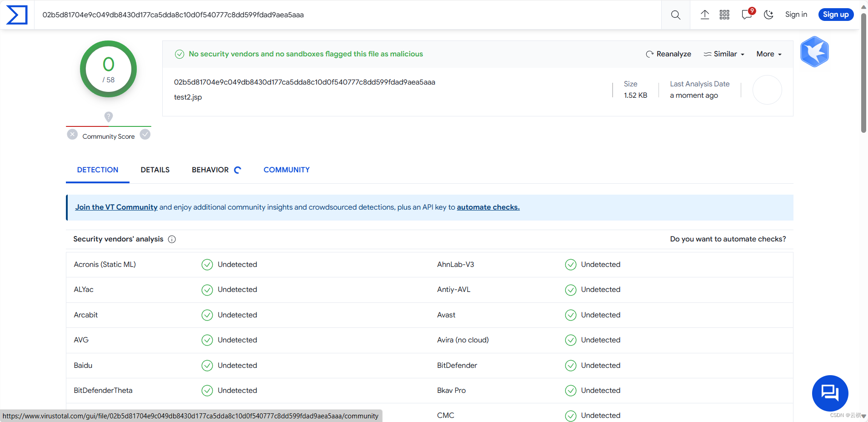The height and width of the screenshot is (422, 868).
Task: Click the VirusTotal logo
Action: coord(16,15)
